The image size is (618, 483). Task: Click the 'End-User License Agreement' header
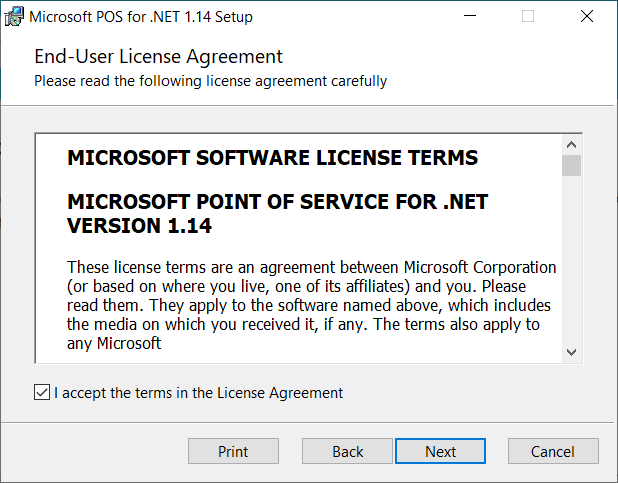[158, 57]
